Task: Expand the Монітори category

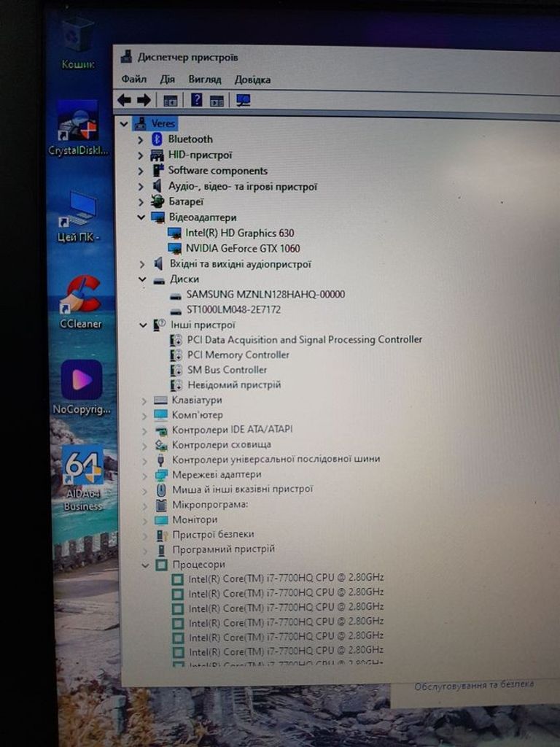Action: pos(145,520)
